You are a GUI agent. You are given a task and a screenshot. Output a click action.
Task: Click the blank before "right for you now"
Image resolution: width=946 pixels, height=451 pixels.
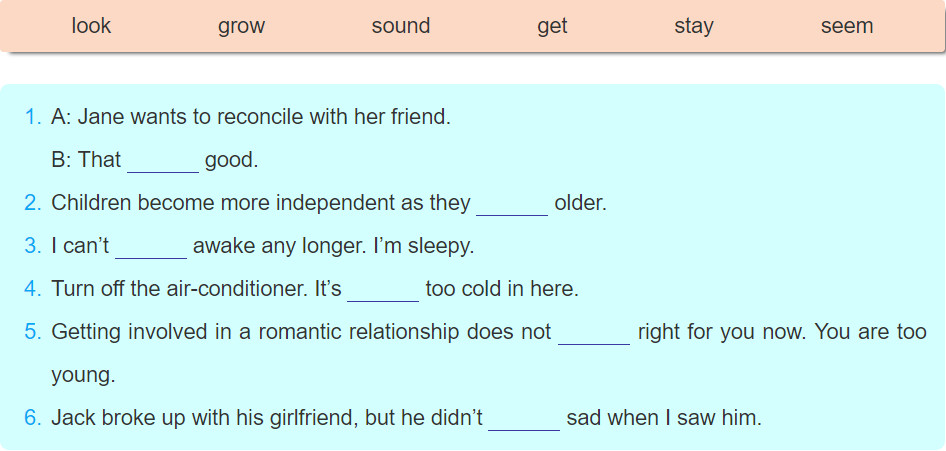594,333
